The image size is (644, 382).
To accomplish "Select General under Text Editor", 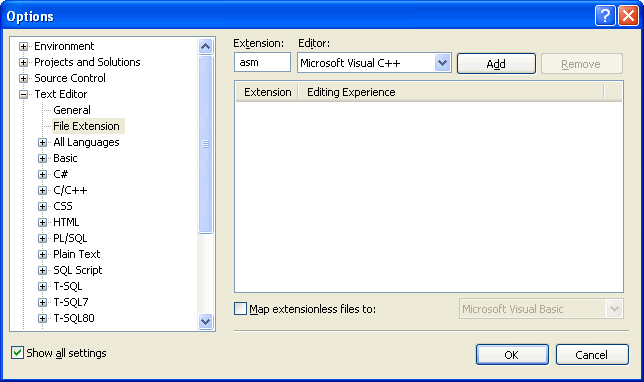I will (x=72, y=110).
